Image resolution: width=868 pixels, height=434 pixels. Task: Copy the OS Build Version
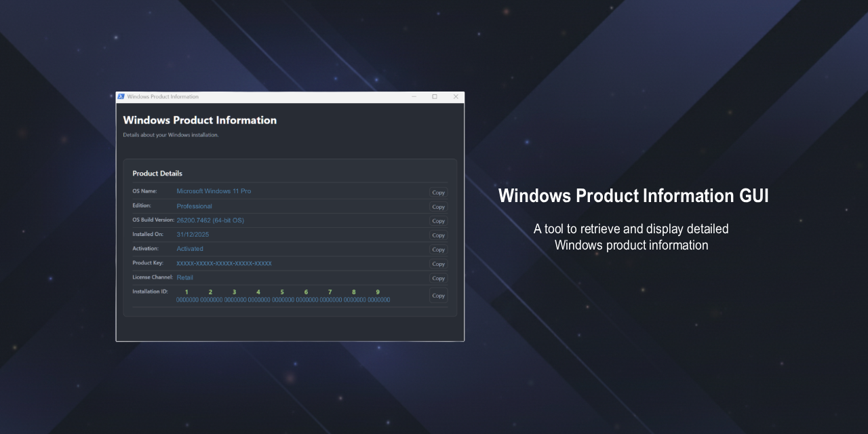(x=437, y=220)
